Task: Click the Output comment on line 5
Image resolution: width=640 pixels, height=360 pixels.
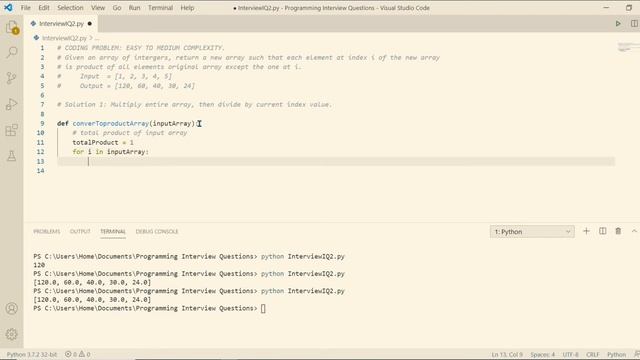Action: tap(126, 86)
